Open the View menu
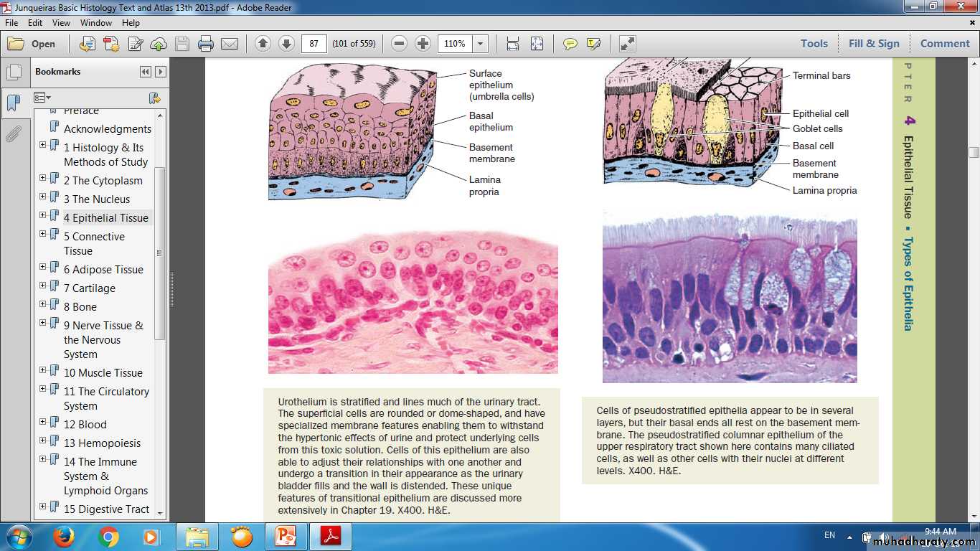980x551 pixels. click(61, 23)
